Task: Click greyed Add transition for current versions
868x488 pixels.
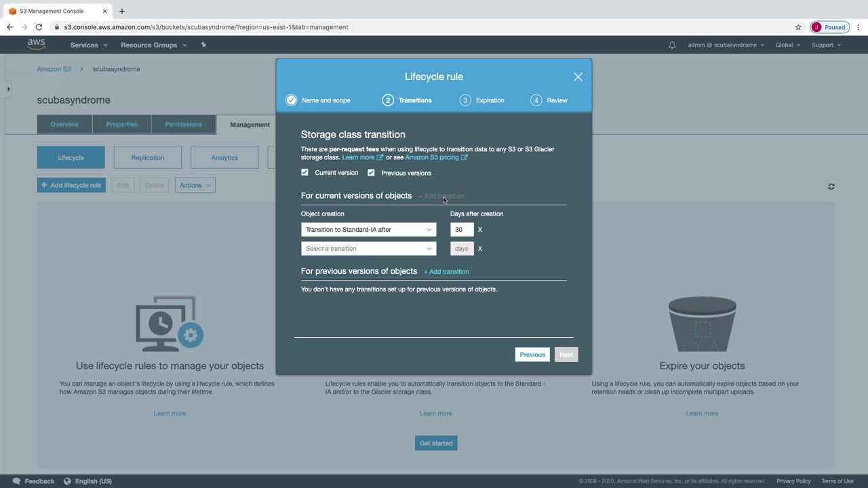Action: 441,197
